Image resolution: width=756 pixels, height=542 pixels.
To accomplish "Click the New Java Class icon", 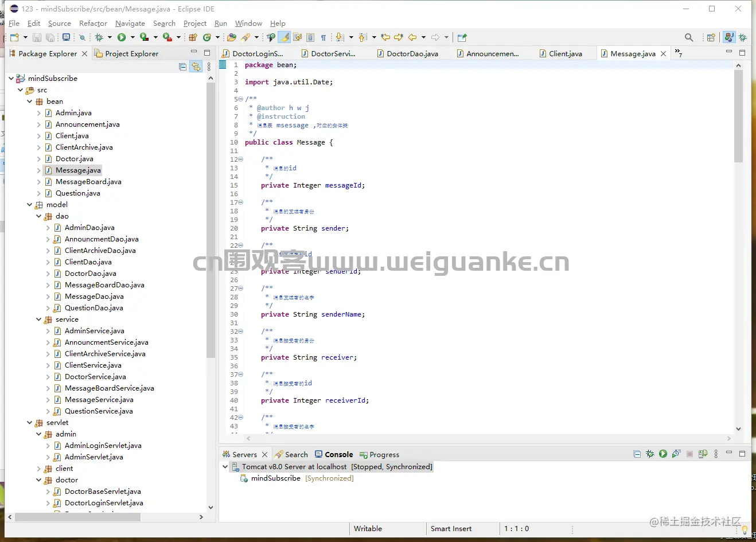I will (206, 37).
